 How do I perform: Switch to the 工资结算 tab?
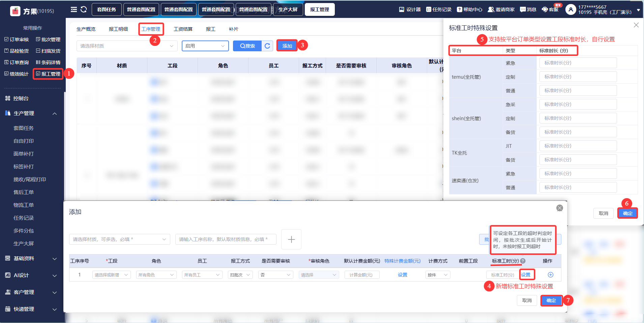point(183,29)
